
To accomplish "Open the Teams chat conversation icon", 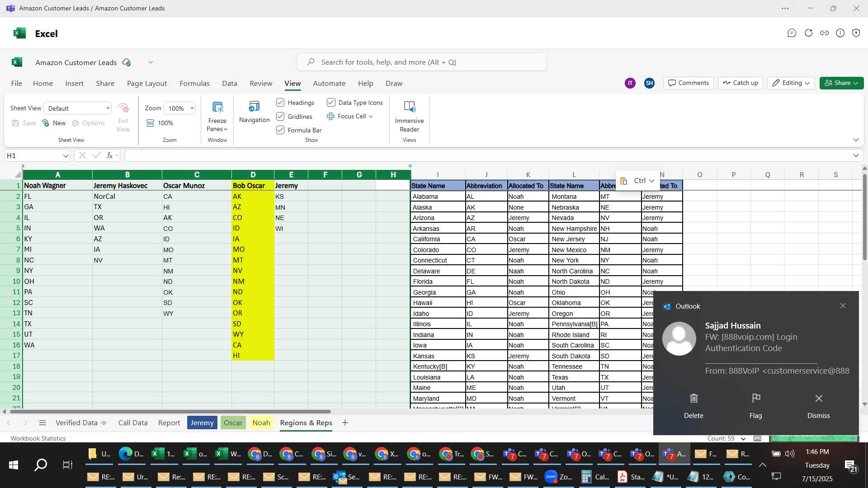I will (792, 33).
